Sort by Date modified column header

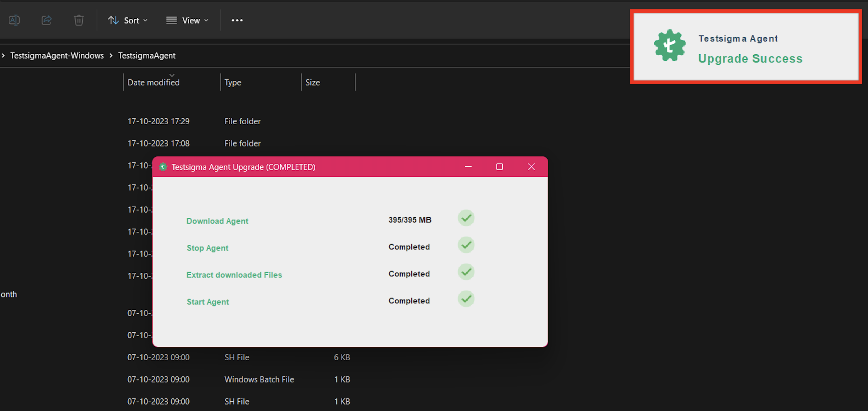(x=154, y=83)
